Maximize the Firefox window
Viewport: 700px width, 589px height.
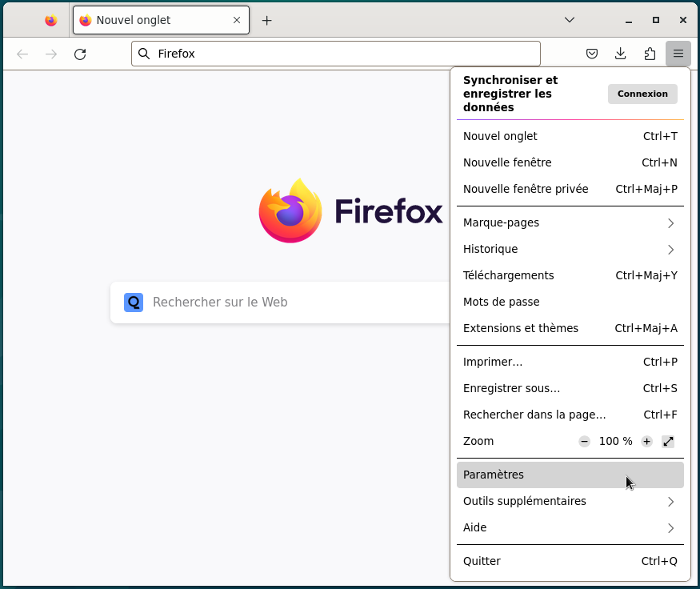click(656, 20)
